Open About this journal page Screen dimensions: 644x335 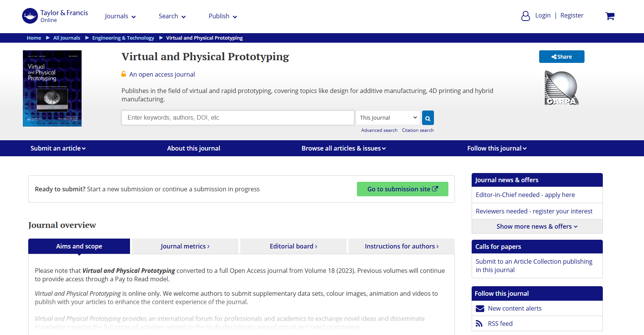[194, 148]
